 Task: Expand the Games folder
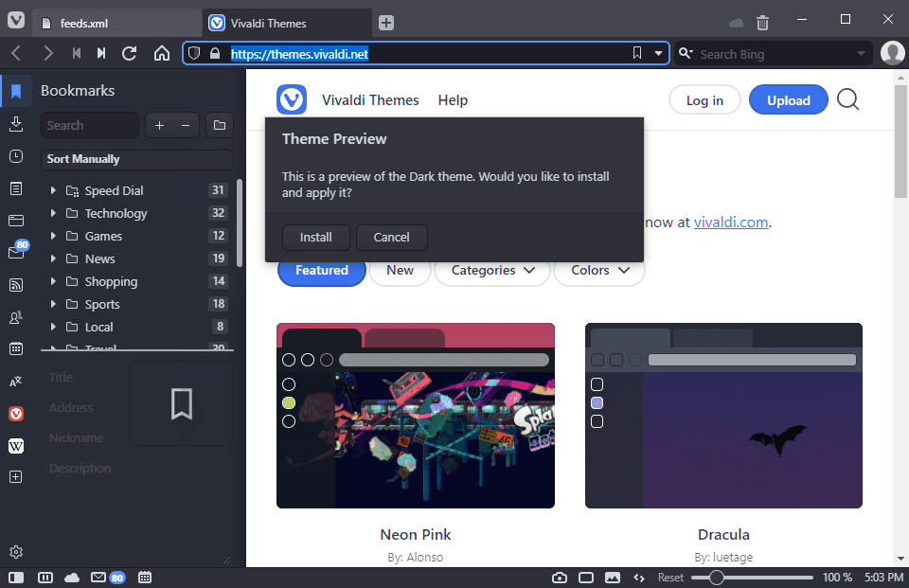pos(53,236)
